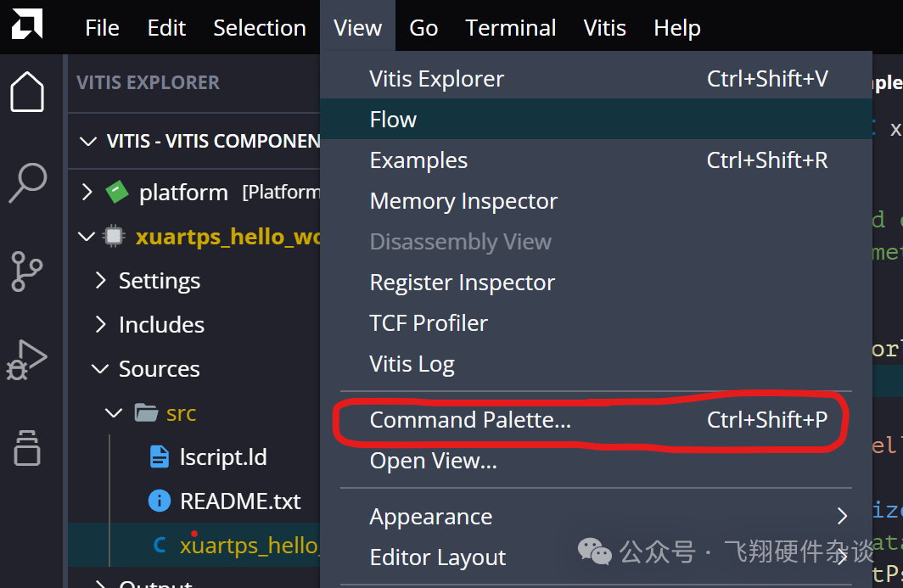The width and height of the screenshot is (903, 588).
Task: Click the info icon beside README.txt
Action: pyautogui.click(x=159, y=501)
